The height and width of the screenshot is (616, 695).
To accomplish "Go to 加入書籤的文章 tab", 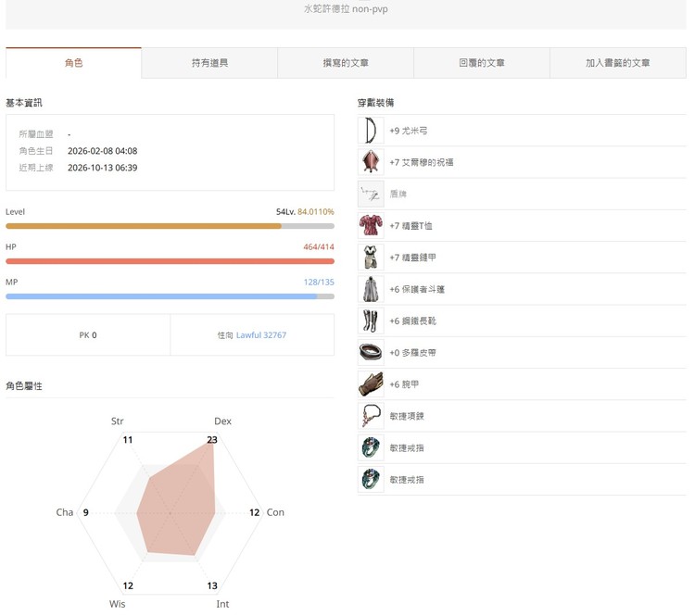I will tap(618, 63).
